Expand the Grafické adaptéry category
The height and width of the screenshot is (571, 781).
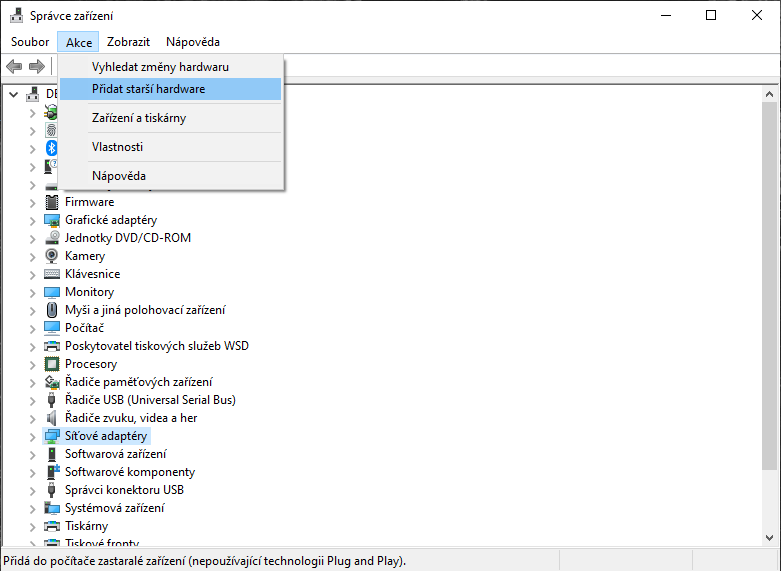pyautogui.click(x=33, y=221)
